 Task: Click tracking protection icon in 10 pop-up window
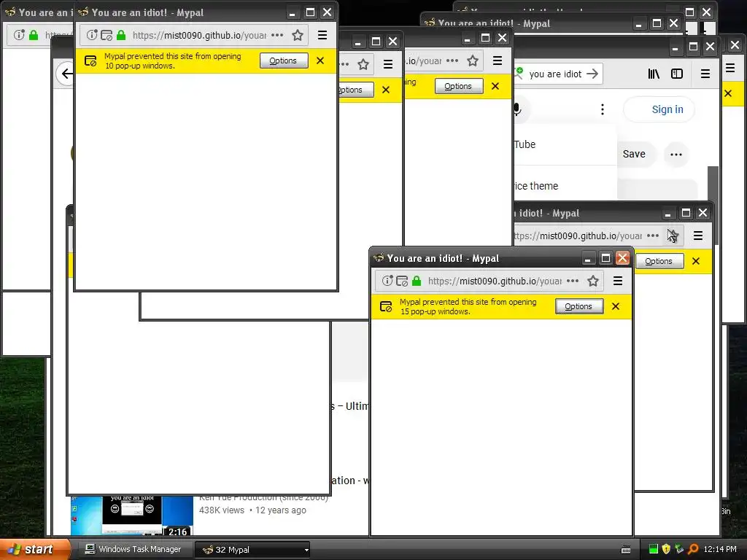pyautogui.click(x=107, y=35)
